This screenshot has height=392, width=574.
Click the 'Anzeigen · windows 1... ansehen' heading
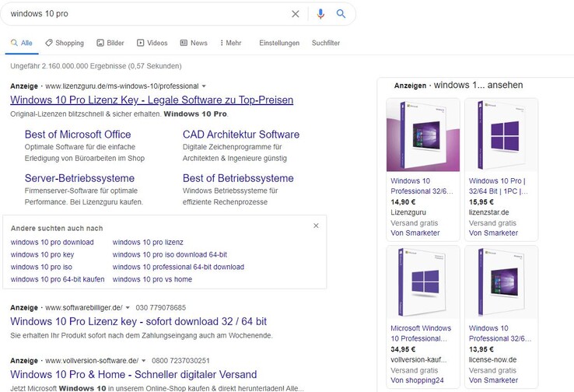[x=458, y=86]
